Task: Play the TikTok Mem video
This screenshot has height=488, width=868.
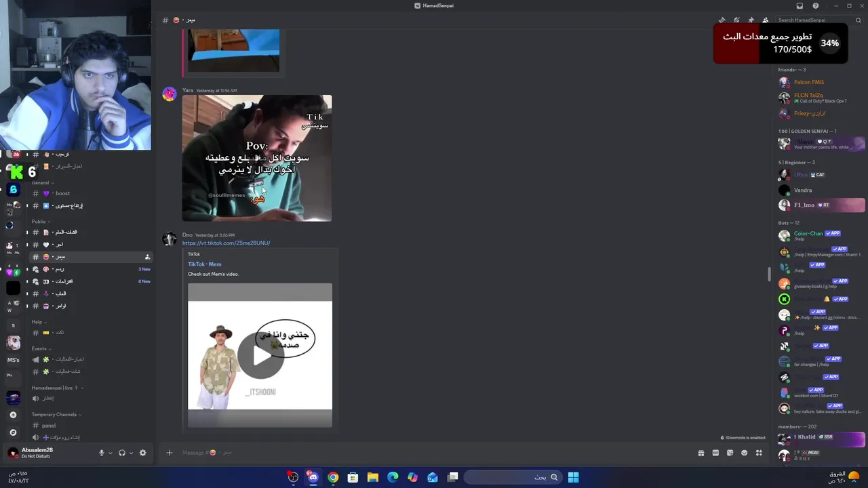Action: 260,355
